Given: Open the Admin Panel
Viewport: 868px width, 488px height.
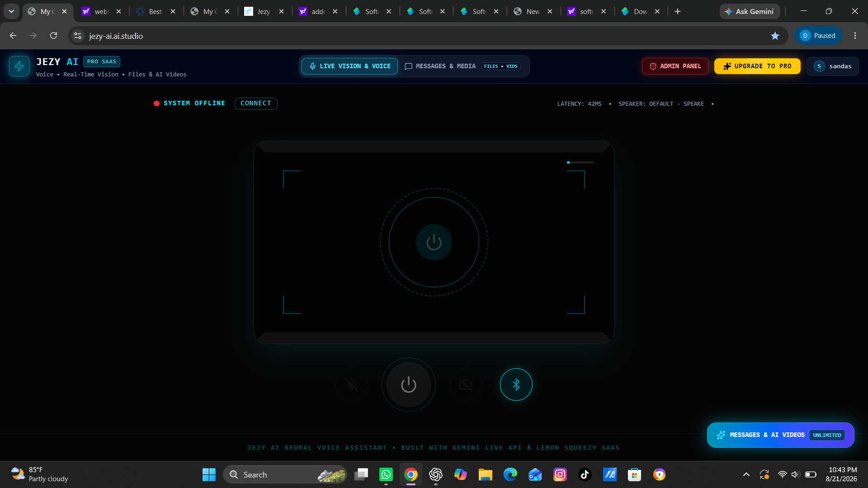Looking at the screenshot, I should [675, 66].
